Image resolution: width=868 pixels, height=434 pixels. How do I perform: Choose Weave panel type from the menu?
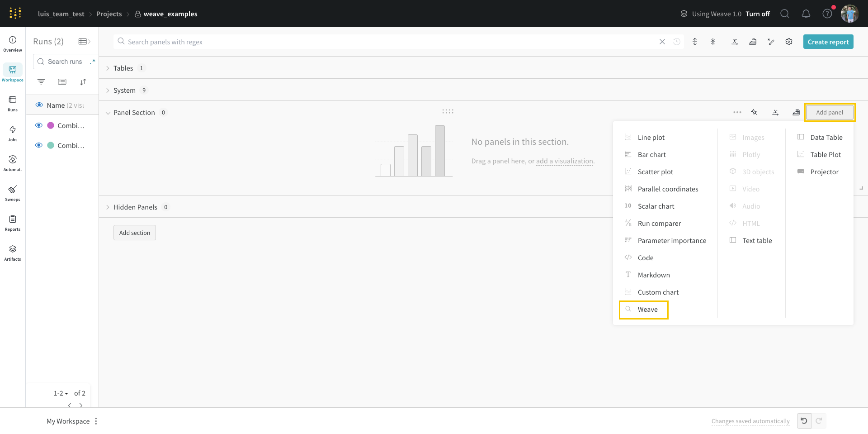click(647, 310)
